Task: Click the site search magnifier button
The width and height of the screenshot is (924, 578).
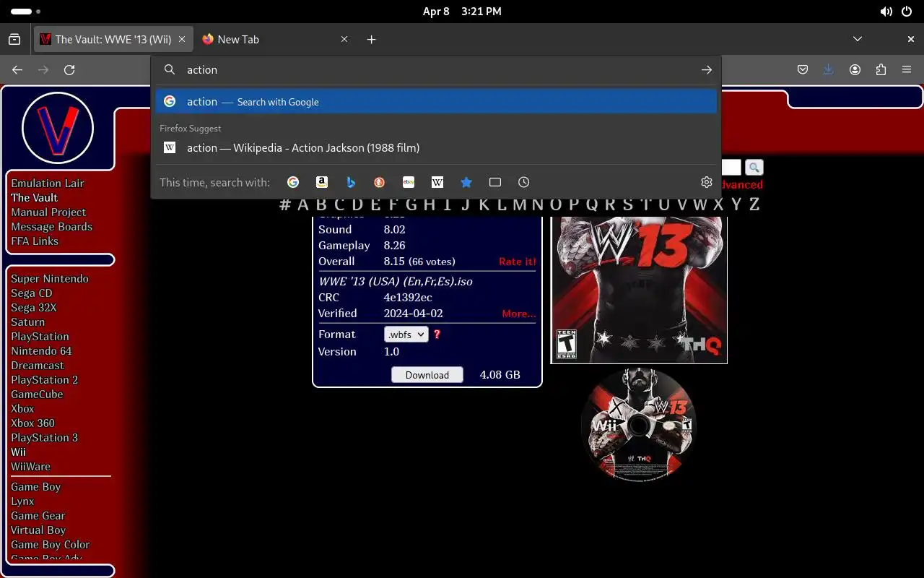Action: pyautogui.click(x=754, y=168)
